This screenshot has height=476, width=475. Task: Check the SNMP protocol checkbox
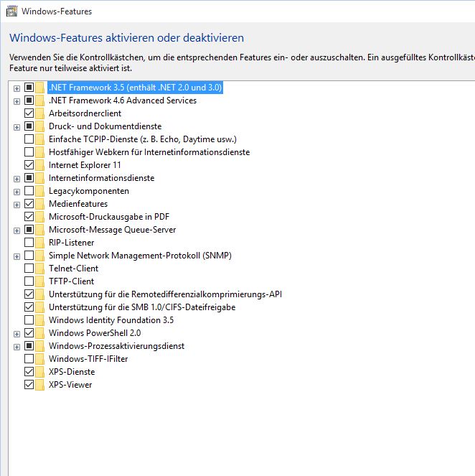click(29, 256)
